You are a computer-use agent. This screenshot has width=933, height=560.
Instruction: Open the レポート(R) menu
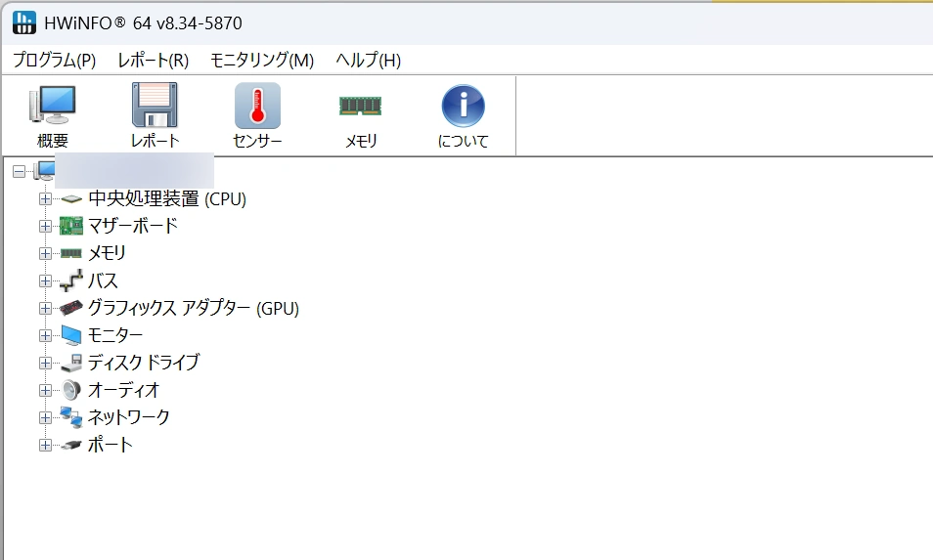[154, 60]
